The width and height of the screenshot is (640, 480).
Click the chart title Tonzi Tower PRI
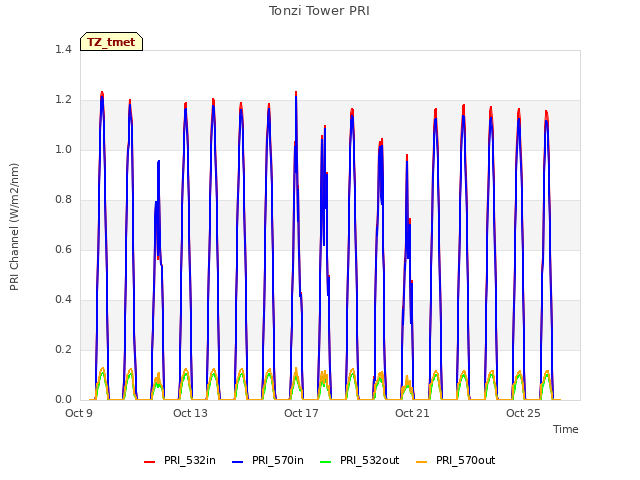click(x=319, y=11)
